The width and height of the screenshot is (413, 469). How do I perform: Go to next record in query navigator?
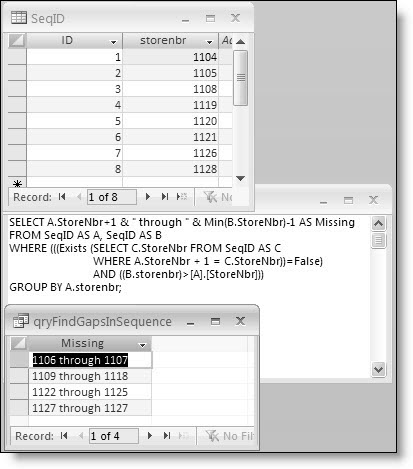pyautogui.click(x=150, y=436)
